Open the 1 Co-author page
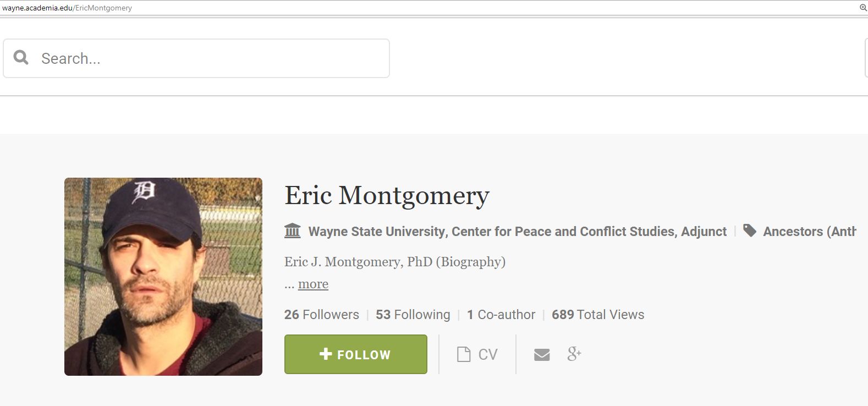The image size is (868, 406). (x=501, y=314)
